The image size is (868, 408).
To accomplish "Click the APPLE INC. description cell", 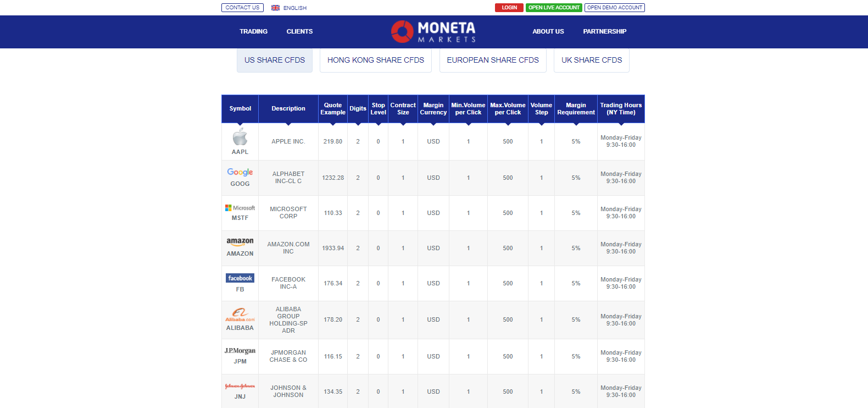I will pyautogui.click(x=288, y=141).
